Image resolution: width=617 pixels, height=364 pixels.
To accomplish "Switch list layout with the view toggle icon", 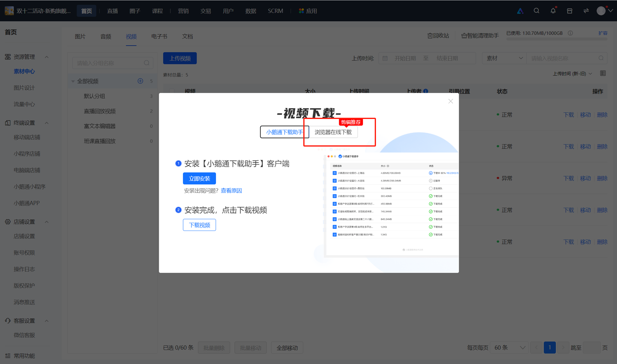I will click(x=603, y=73).
